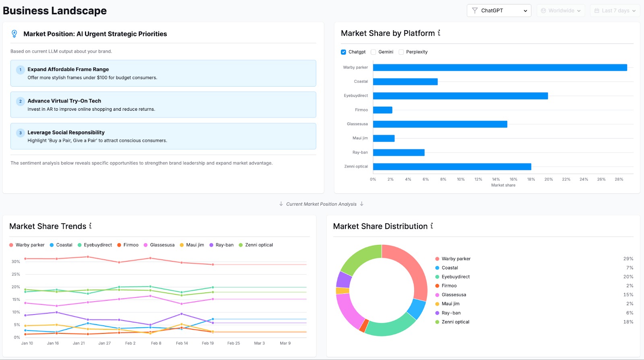
Task: Click the Ray-ban bar in platform chart
Action: tap(399, 153)
